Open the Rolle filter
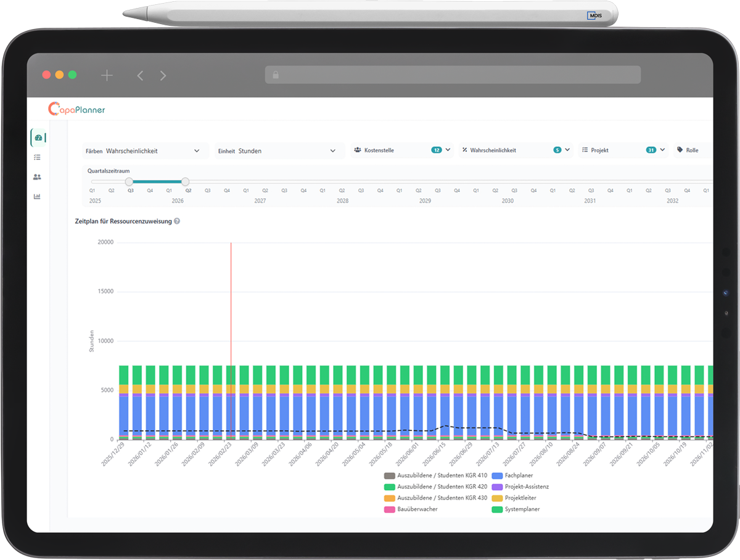Image resolution: width=740 pixels, height=560 pixels. tap(692, 150)
